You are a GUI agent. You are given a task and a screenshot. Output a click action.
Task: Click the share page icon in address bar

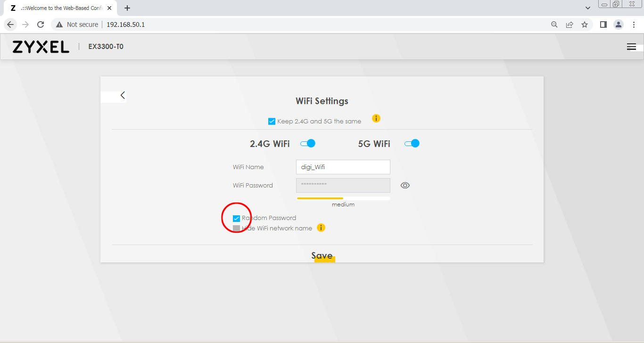click(570, 24)
